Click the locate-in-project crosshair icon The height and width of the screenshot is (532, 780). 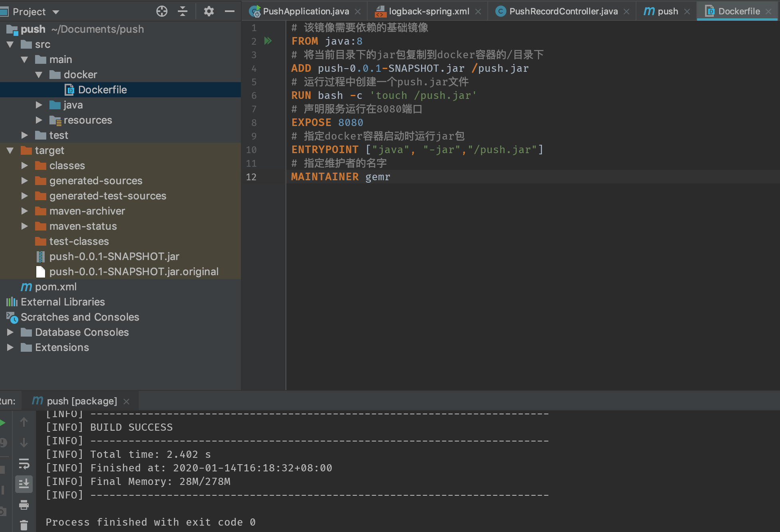(162, 11)
